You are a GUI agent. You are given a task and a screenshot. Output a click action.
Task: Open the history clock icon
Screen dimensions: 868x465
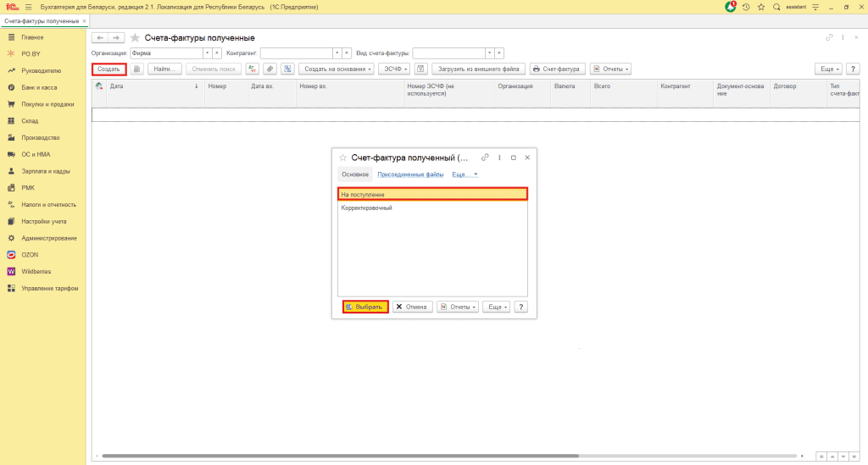[x=746, y=7]
